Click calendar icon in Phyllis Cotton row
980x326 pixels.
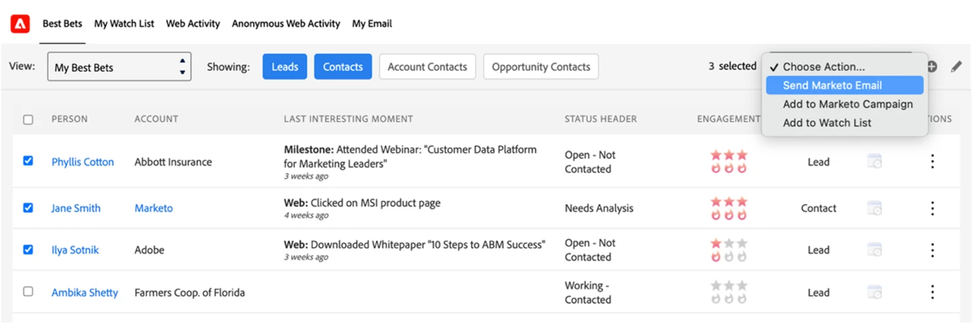874,162
